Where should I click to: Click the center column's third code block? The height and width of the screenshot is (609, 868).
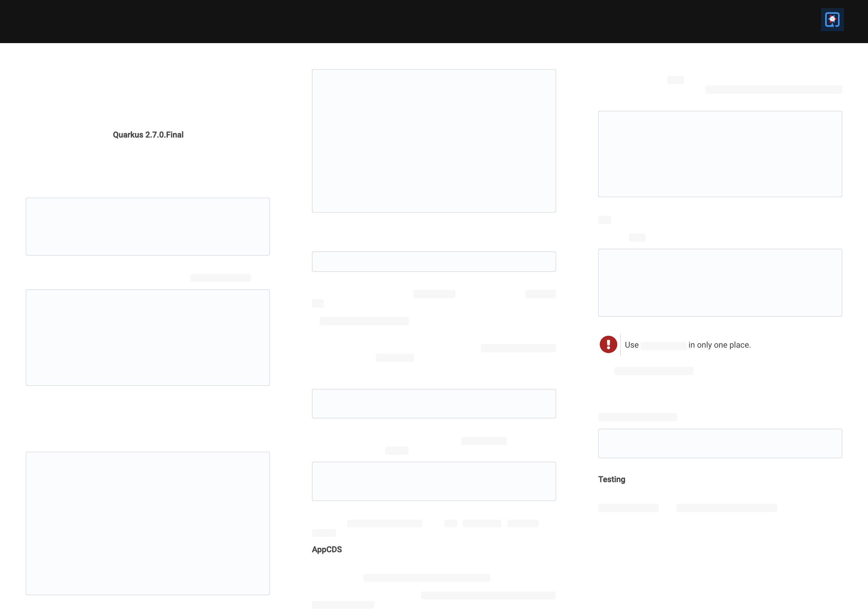[434, 403]
